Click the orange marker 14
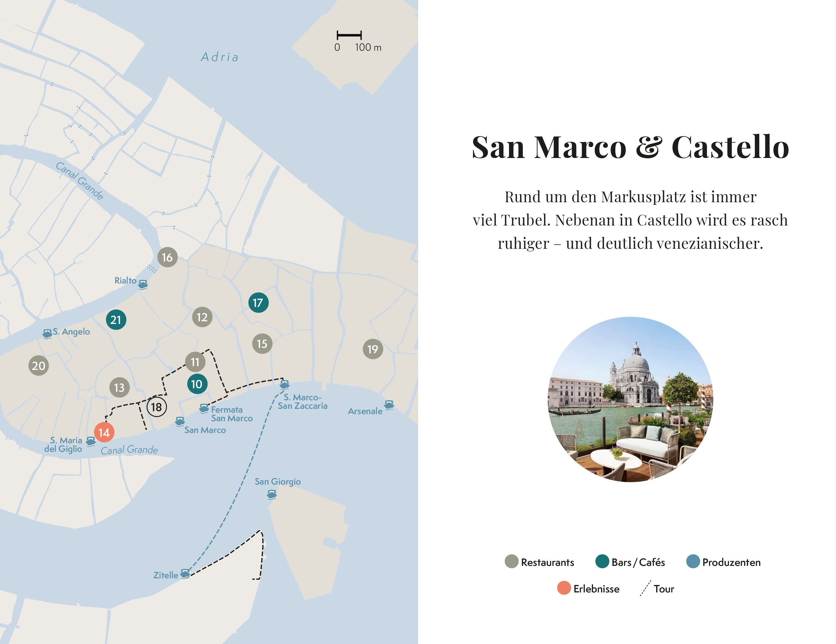Screen dimensions: 836x644 coord(104,432)
